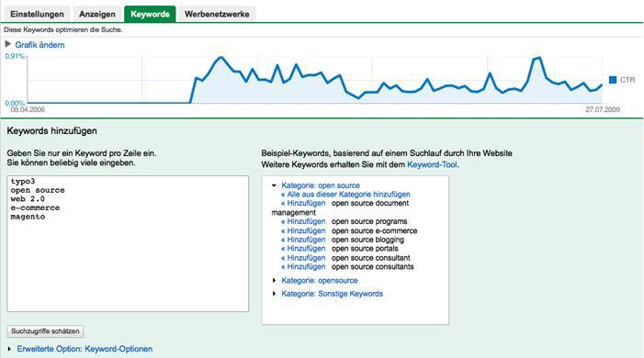Screen dimensions: 644x358
Task: Add keyword open source programs
Action: [x=303, y=221]
